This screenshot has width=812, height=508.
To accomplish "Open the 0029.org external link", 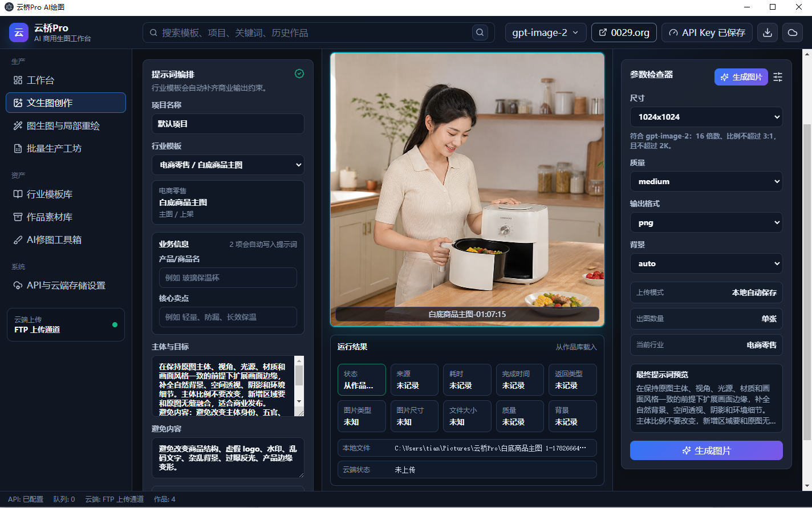I will tap(624, 32).
